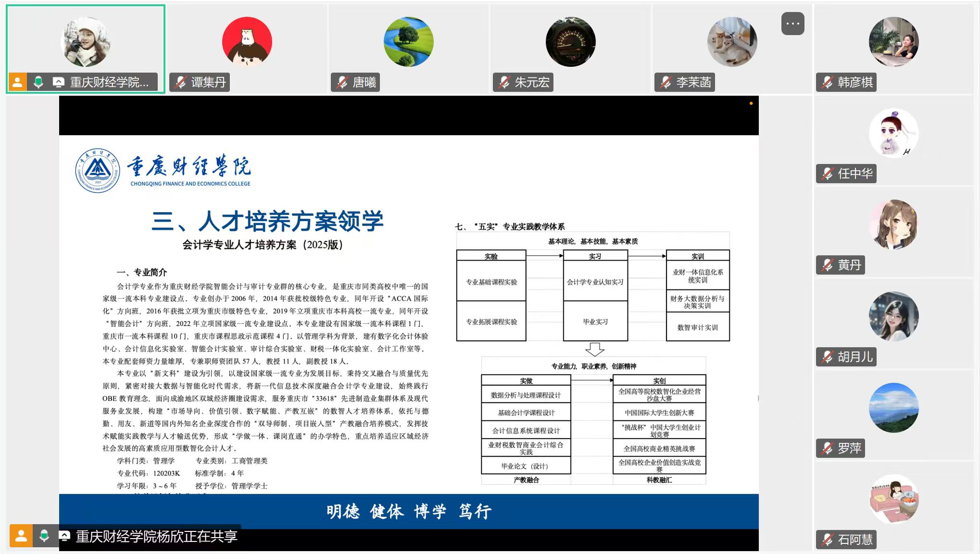This screenshot has width=980, height=554.
Task: Click participant name 黄丹
Action: tap(849, 265)
